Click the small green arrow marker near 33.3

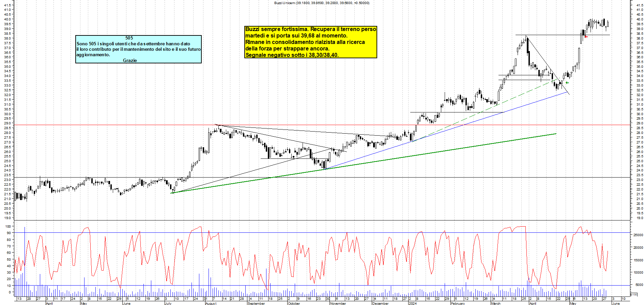[x=567, y=82]
